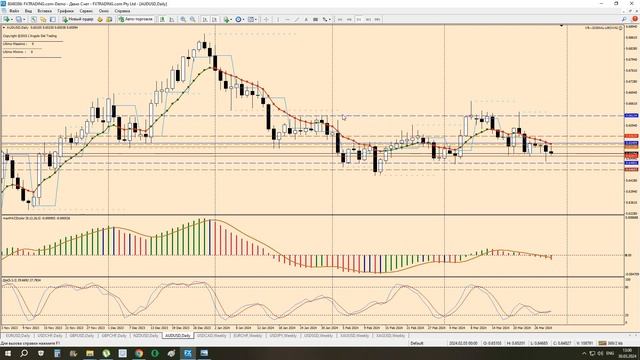Switch to candlestick chart display
The image size is (640, 360).
point(172,19)
